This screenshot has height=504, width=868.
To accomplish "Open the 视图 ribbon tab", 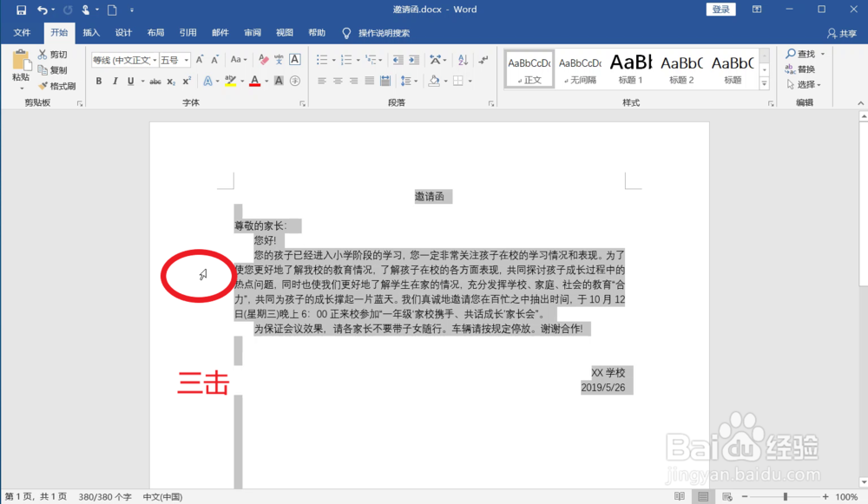I will click(285, 32).
